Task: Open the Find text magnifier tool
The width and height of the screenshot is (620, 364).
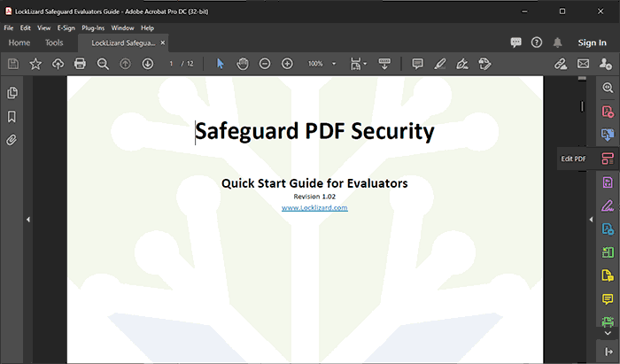Action: [103, 64]
